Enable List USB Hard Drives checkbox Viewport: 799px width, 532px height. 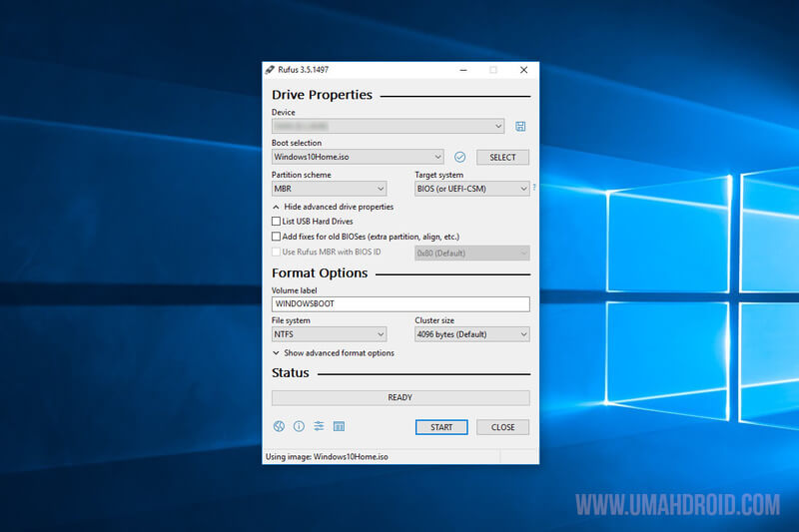point(276,222)
